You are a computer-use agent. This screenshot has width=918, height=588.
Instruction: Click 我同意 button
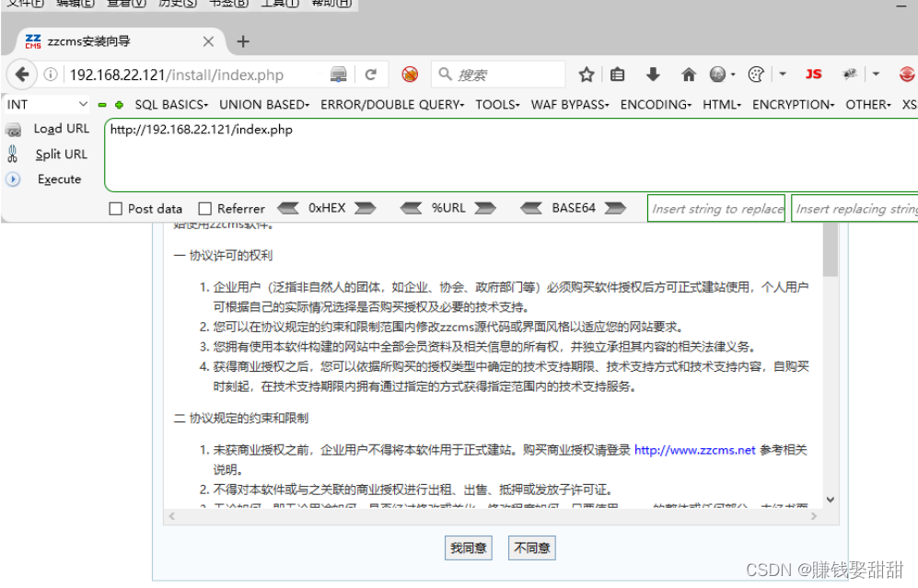469,548
